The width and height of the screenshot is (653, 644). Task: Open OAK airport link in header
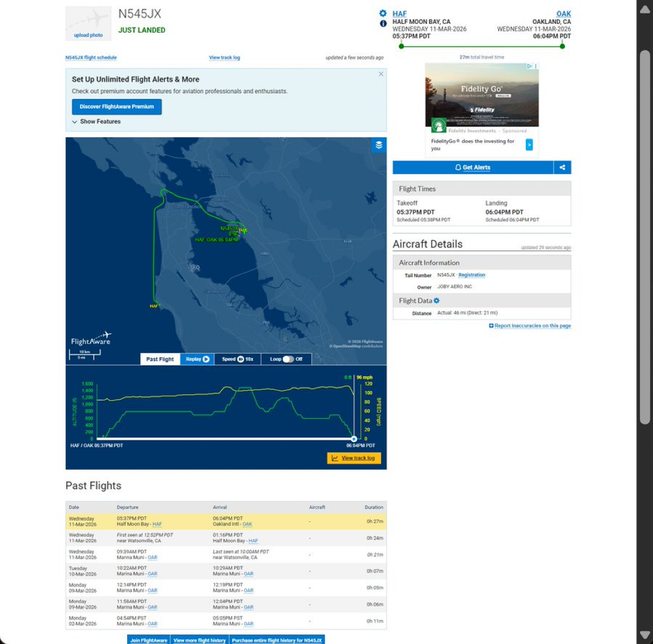coord(564,14)
